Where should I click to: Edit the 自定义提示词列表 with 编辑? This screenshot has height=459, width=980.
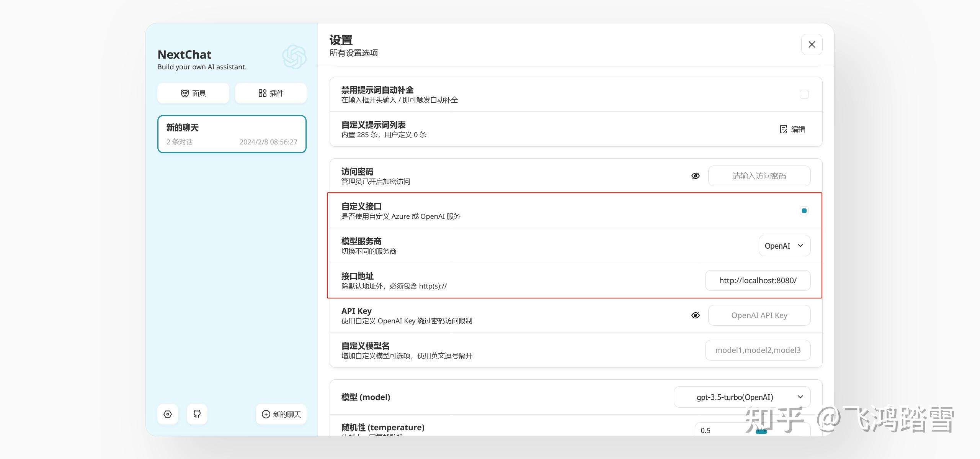click(x=792, y=129)
